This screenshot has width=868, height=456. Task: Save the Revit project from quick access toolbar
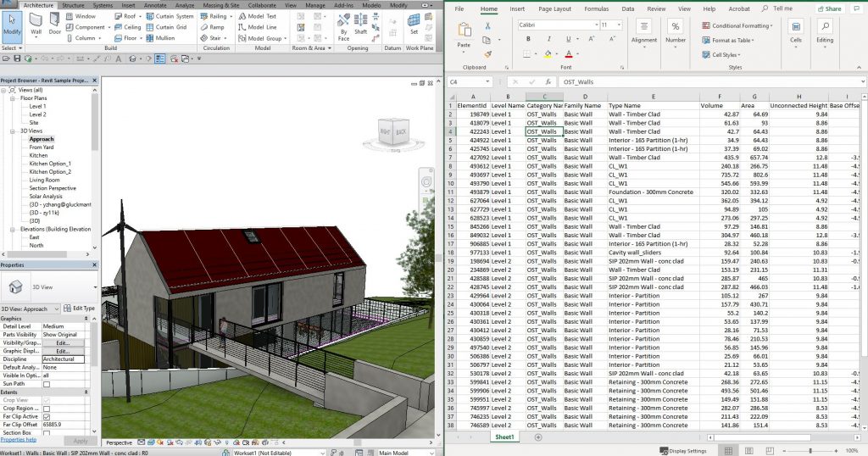pos(17,58)
